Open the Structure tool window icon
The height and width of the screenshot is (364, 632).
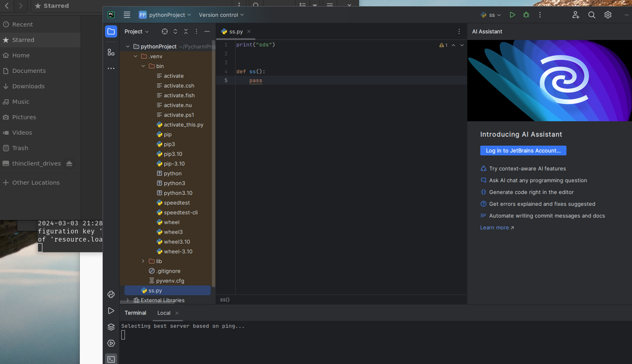(111, 52)
